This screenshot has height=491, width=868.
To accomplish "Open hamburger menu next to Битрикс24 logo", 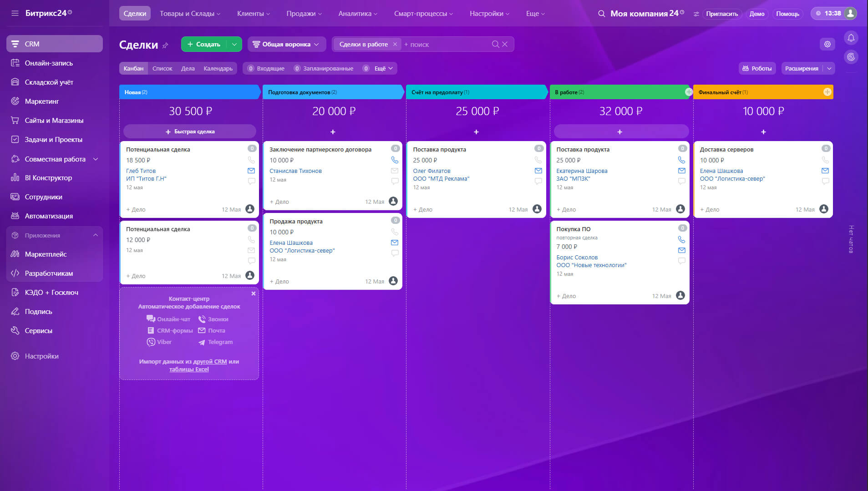I will point(15,13).
